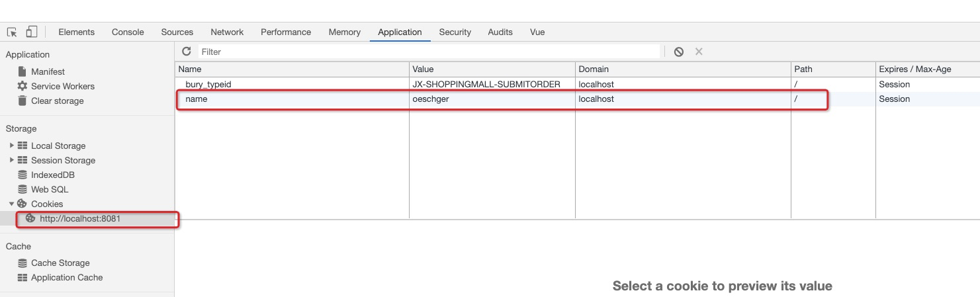Click in the cookie Filter field
This screenshot has height=297, width=980.
click(x=429, y=52)
